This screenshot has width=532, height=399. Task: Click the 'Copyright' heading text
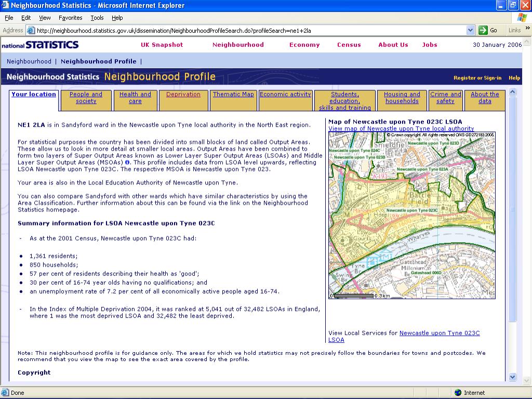click(x=34, y=373)
